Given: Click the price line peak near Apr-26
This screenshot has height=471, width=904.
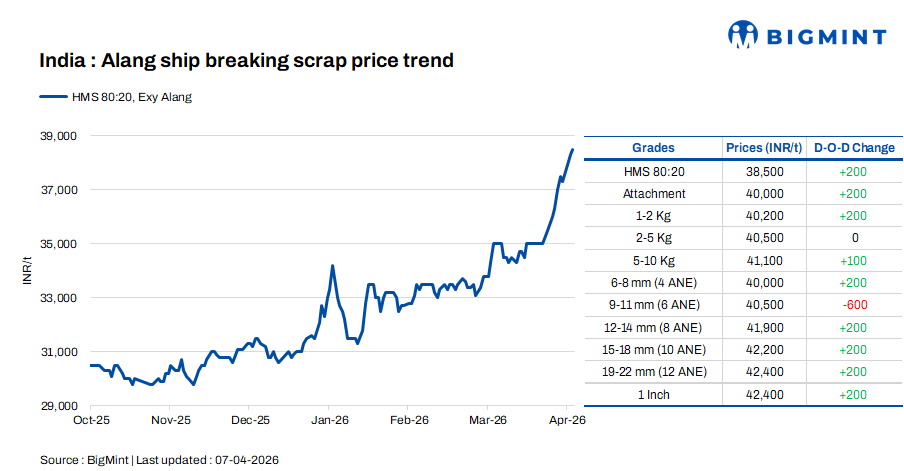Looking at the screenshot, I should [x=572, y=150].
